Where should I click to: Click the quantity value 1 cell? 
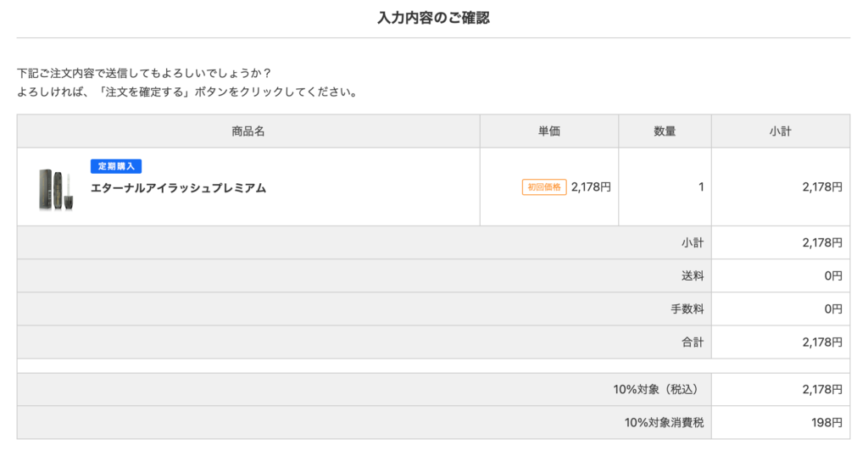point(701,187)
